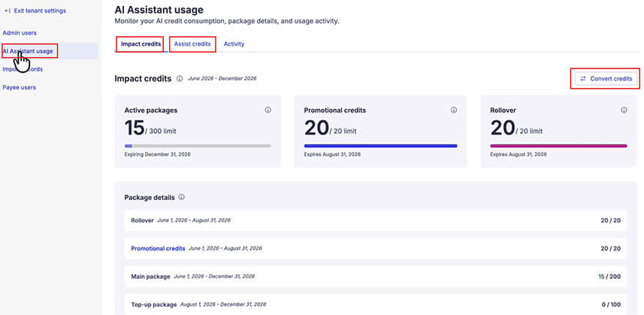Show info tooltip on Active packages card
Image resolution: width=644 pixels, height=315 pixels.
tap(268, 110)
